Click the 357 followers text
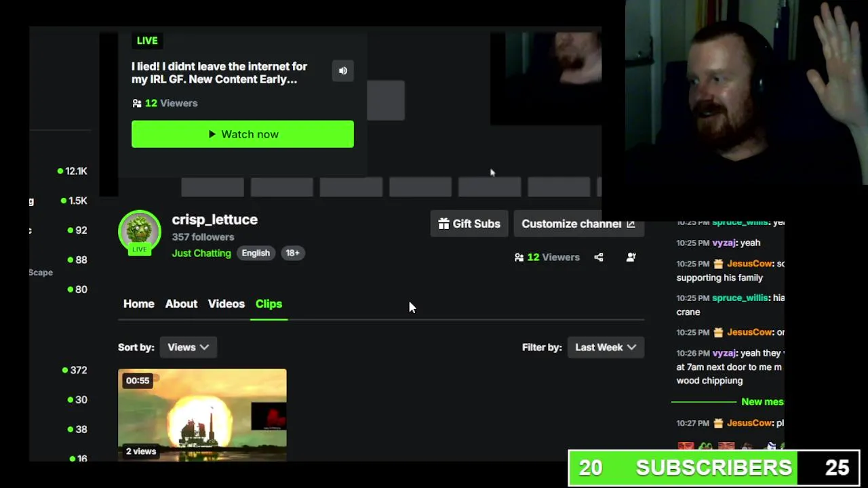The image size is (868, 488). [203, 237]
